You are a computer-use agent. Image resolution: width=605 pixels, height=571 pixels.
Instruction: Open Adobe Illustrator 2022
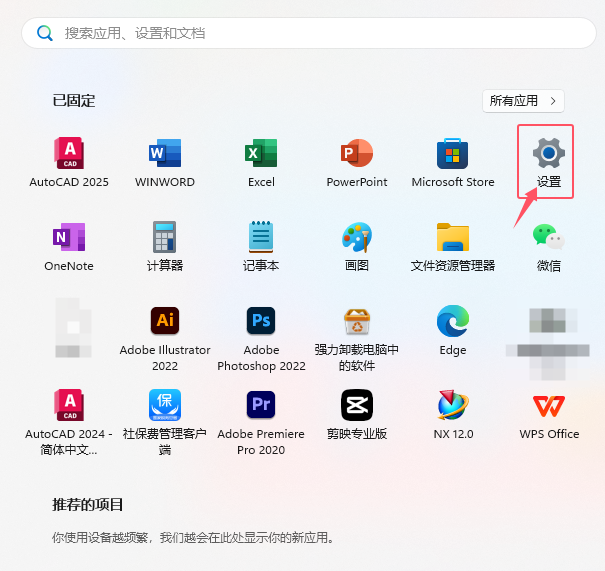tap(165, 339)
